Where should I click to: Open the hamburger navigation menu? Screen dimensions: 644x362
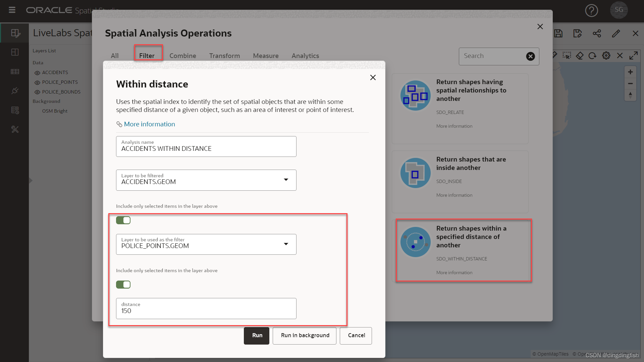coord(12,10)
